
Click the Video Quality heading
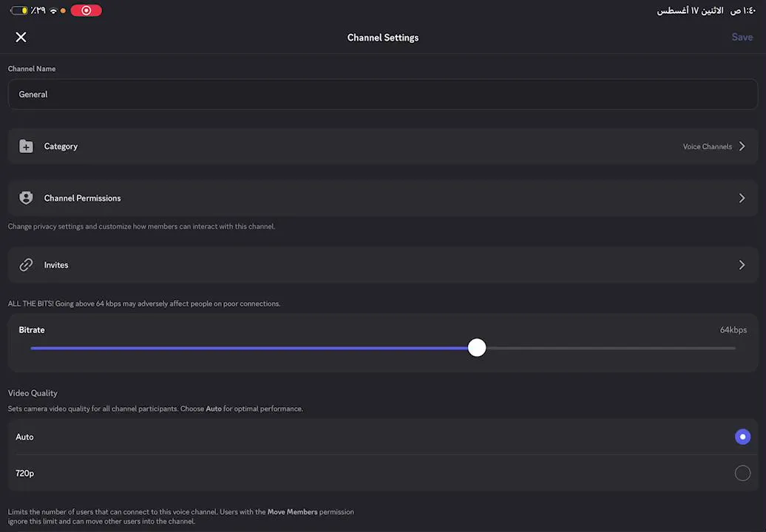(x=33, y=393)
